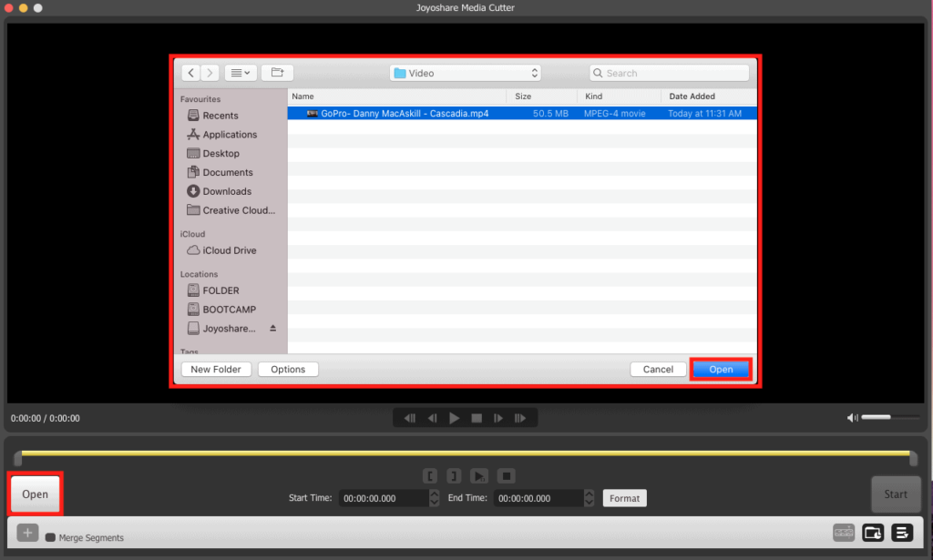Click the Start button to begin cutting
This screenshot has height=560, width=933.
coord(896,494)
